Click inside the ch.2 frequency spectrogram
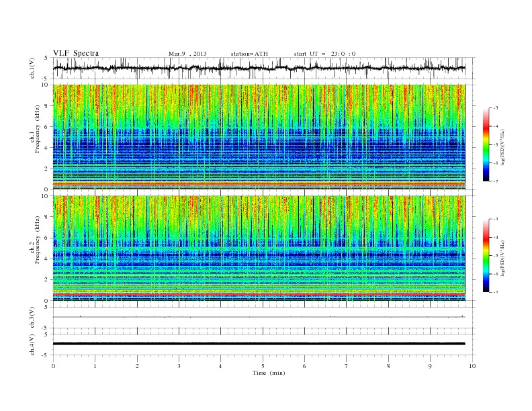This screenshot has height=411, width=532. tap(259, 248)
